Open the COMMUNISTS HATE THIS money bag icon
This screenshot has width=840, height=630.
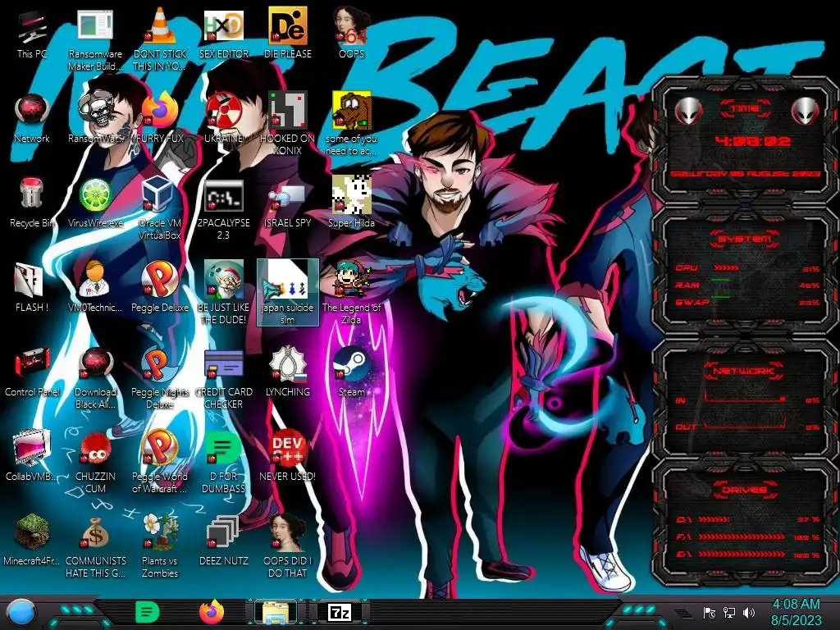[x=95, y=546]
